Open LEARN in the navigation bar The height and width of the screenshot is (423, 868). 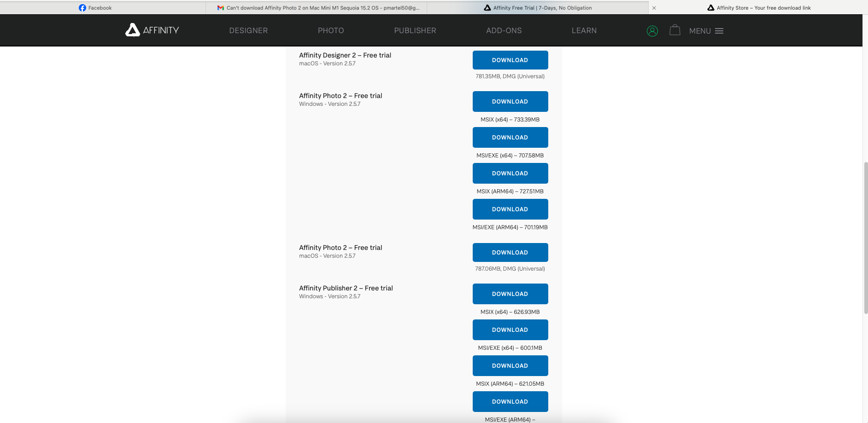point(584,30)
